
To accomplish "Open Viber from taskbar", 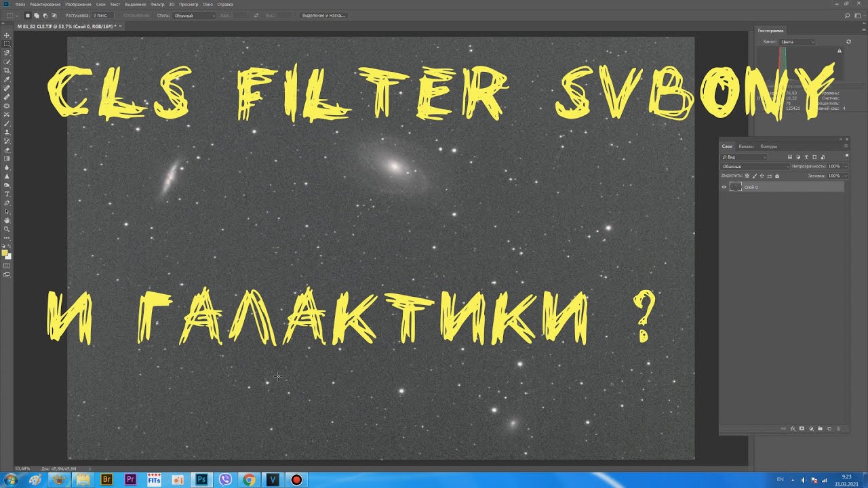I will (225, 479).
